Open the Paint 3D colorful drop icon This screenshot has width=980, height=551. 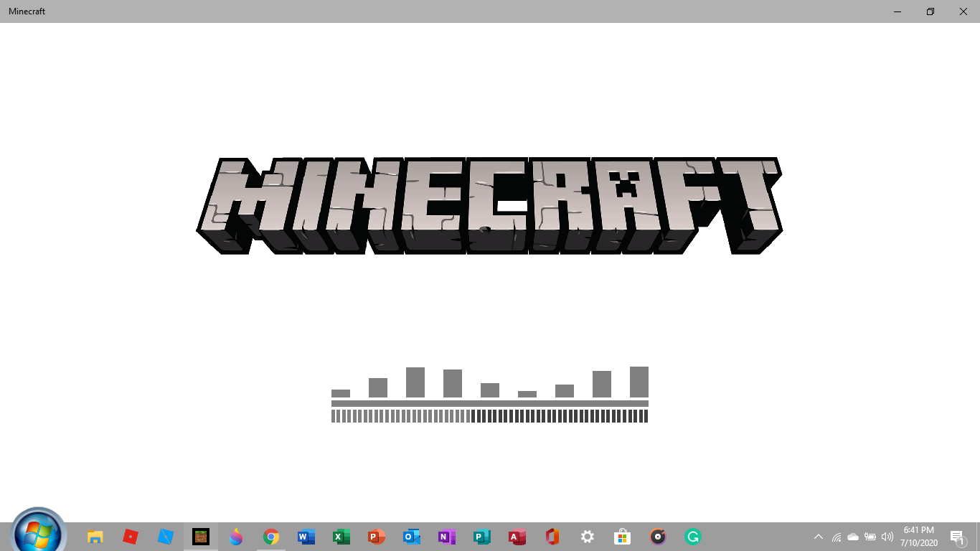[236, 537]
